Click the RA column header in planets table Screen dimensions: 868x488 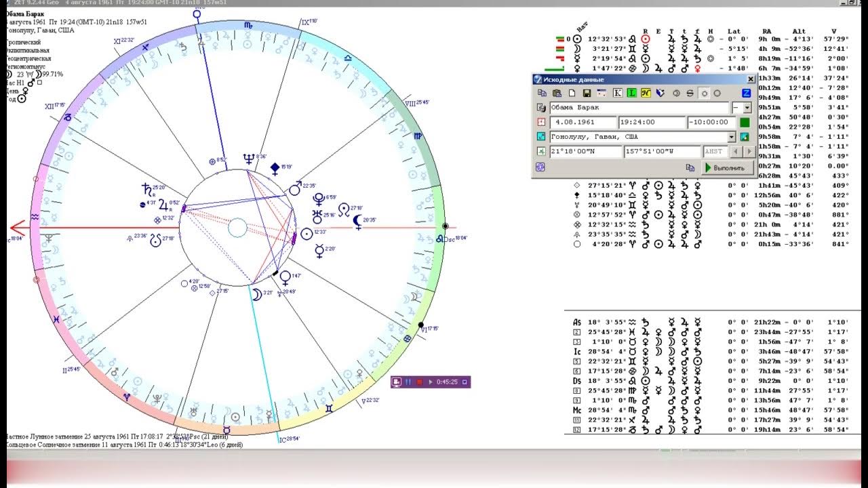(766, 30)
